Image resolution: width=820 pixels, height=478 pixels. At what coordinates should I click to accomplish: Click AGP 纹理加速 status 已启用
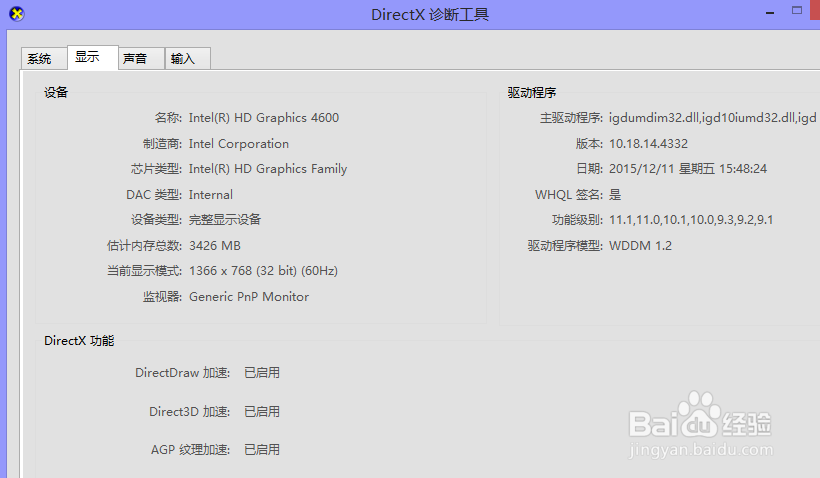tap(262, 450)
